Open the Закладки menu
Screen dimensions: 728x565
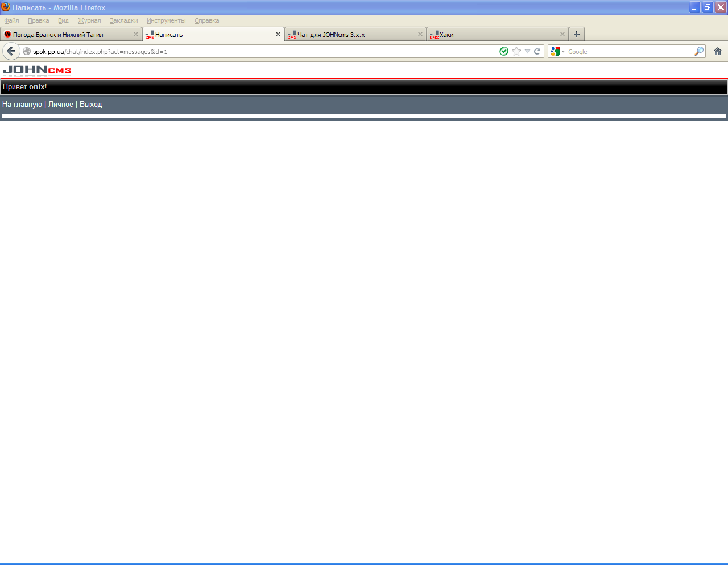pyautogui.click(x=124, y=20)
